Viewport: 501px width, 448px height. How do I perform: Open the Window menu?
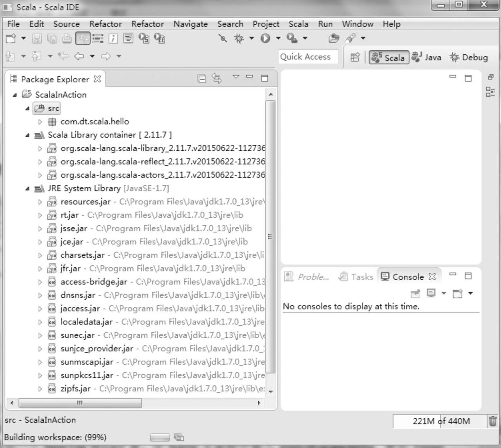point(357,24)
